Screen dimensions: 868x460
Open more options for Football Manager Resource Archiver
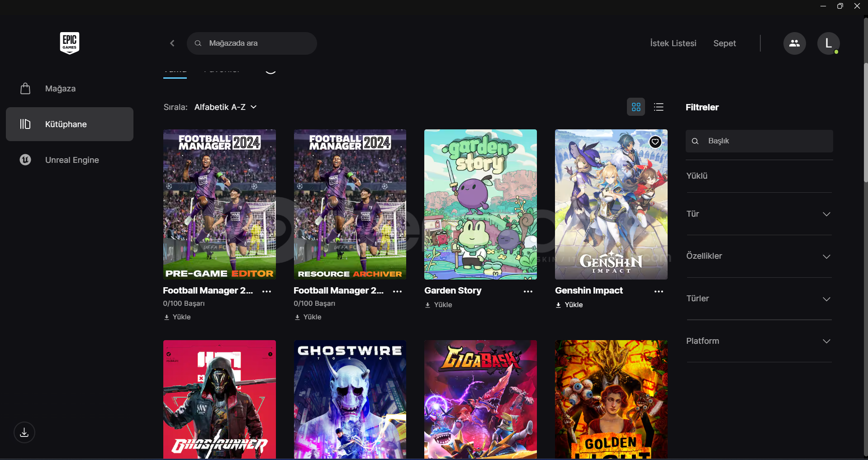[398, 291]
